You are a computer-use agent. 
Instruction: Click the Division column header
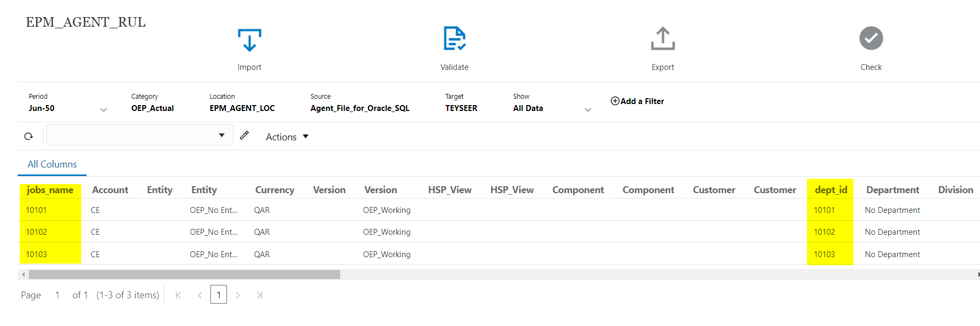point(955,190)
